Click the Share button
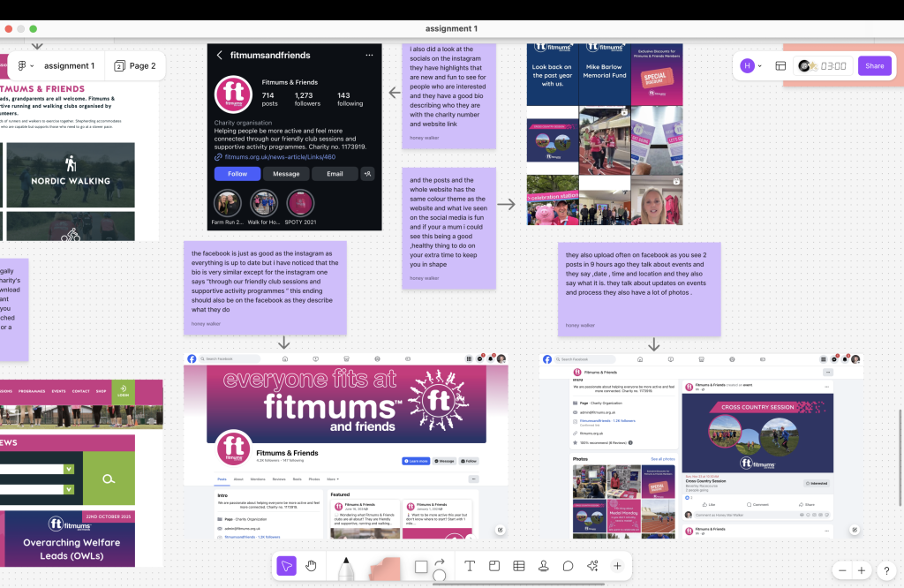Screen dimensions: 904x588 pos(874,65)
